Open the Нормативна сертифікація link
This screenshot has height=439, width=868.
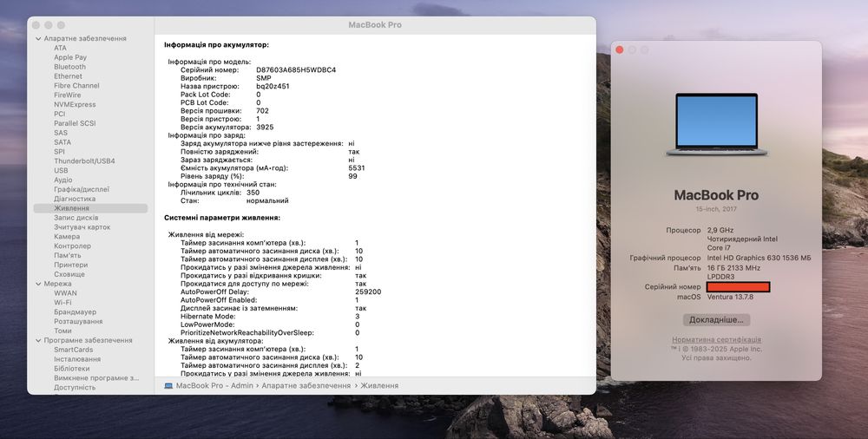pos(716,340)
